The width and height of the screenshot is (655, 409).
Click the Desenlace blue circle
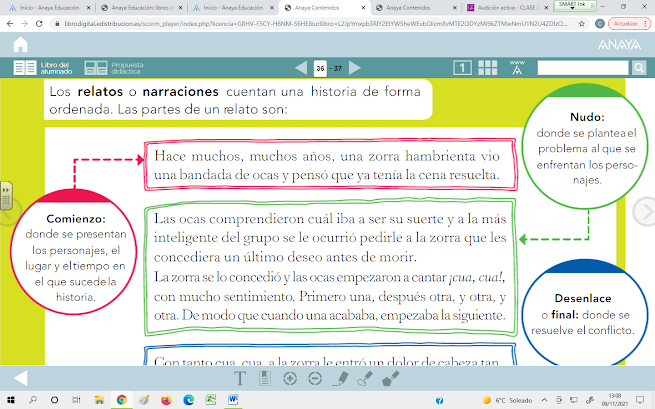[585, 312]
